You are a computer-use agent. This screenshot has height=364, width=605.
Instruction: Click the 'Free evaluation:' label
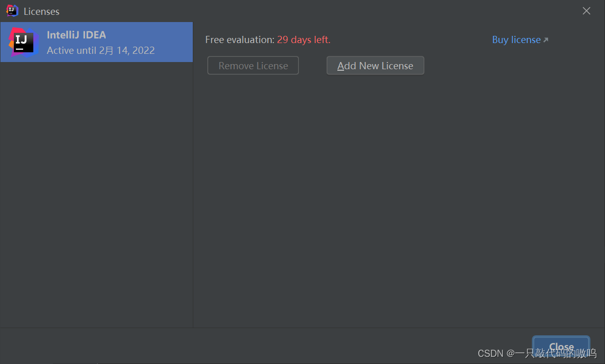(x=239, y=40)
